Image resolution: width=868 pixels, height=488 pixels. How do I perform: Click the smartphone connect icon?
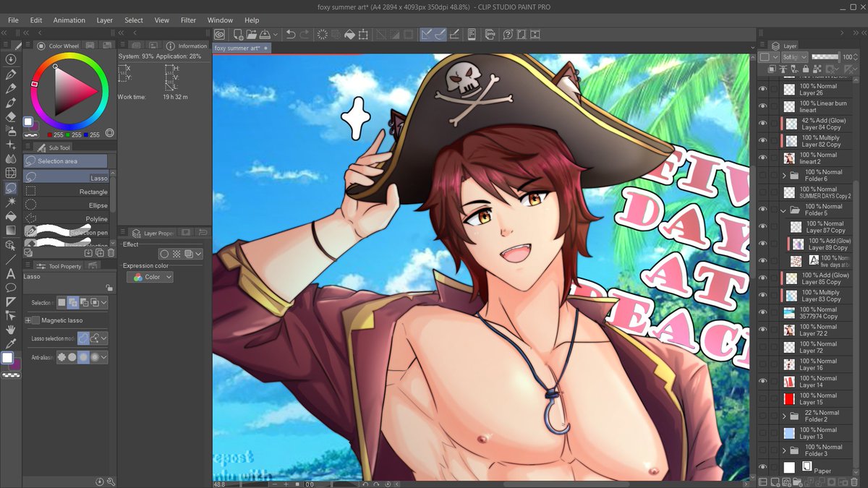pyautogui.click(x=472, y=34)
